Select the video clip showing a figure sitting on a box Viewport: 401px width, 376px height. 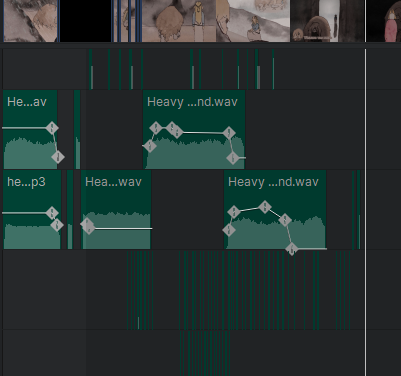pos(179,21)
